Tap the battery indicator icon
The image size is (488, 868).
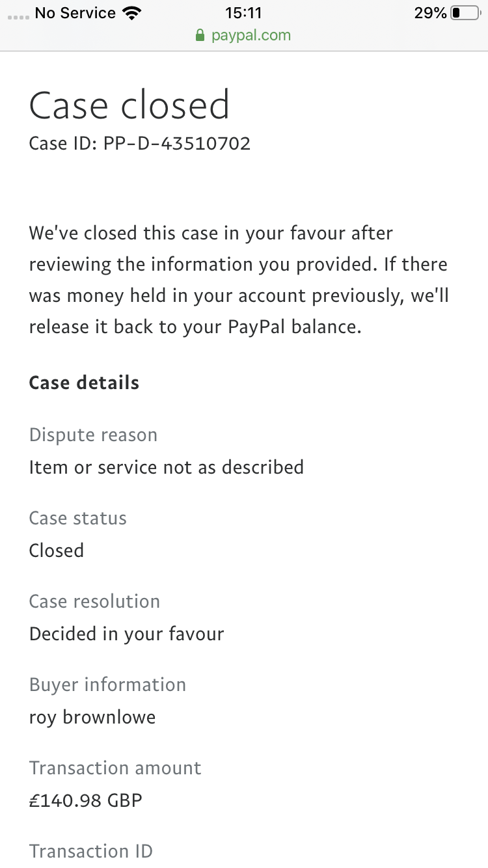465,13
